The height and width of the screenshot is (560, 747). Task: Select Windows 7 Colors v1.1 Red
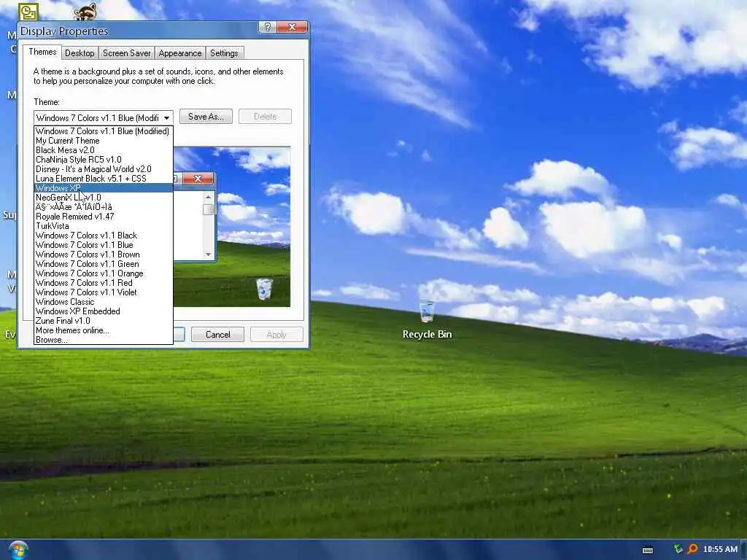pyautogui.click(x=104, y=283)
